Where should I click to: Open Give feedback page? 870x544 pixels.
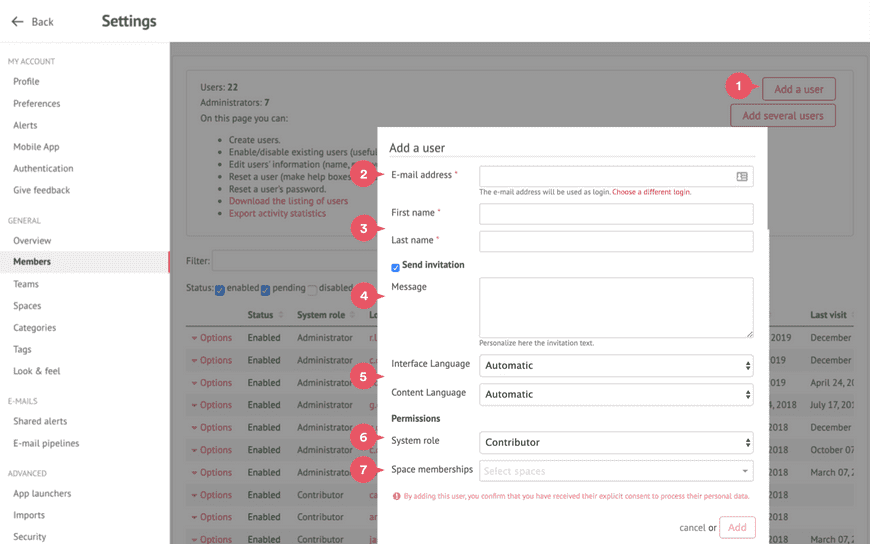coord(42,190)
